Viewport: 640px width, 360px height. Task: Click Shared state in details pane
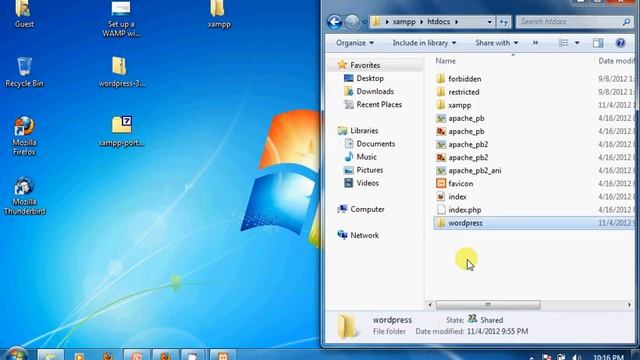(491, 320)
